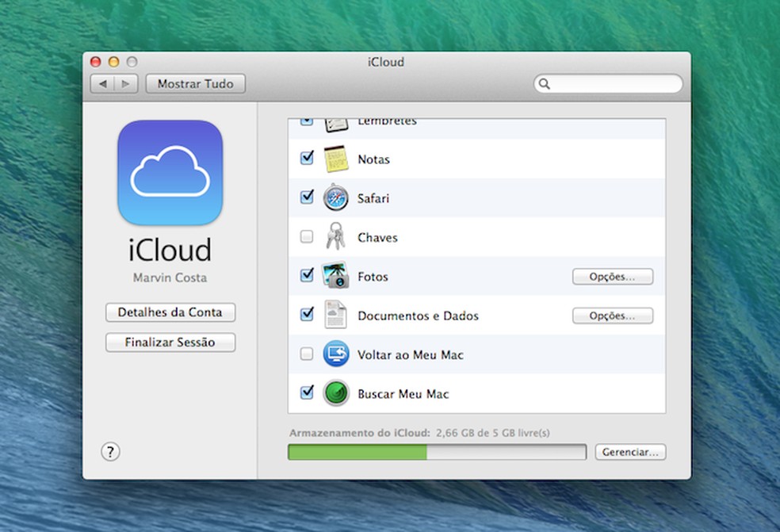Click the Mostrar Tudo toolbar item
The image size is (780, 532).
(x=195, y=83)
